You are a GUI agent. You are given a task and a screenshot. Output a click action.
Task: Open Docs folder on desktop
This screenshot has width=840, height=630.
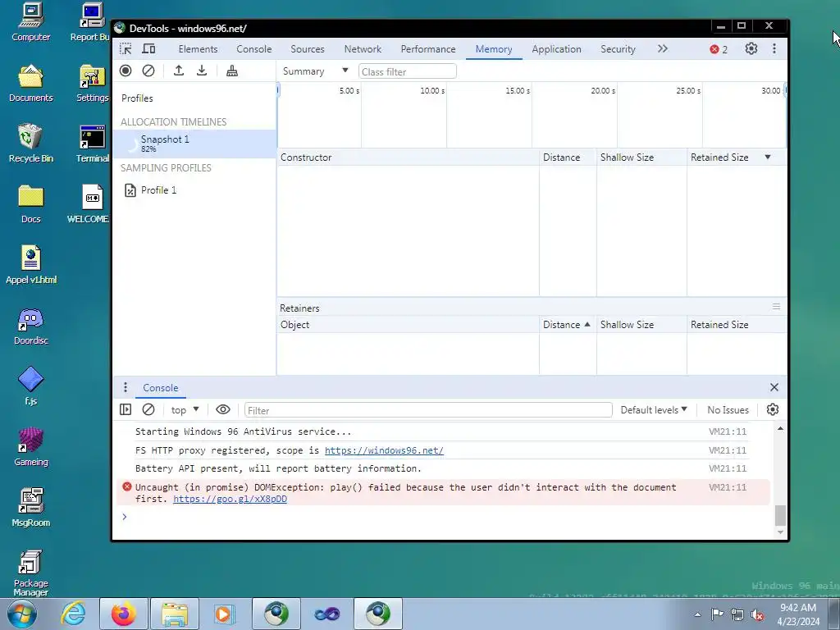pyautogui.click(x=31, y=203)
